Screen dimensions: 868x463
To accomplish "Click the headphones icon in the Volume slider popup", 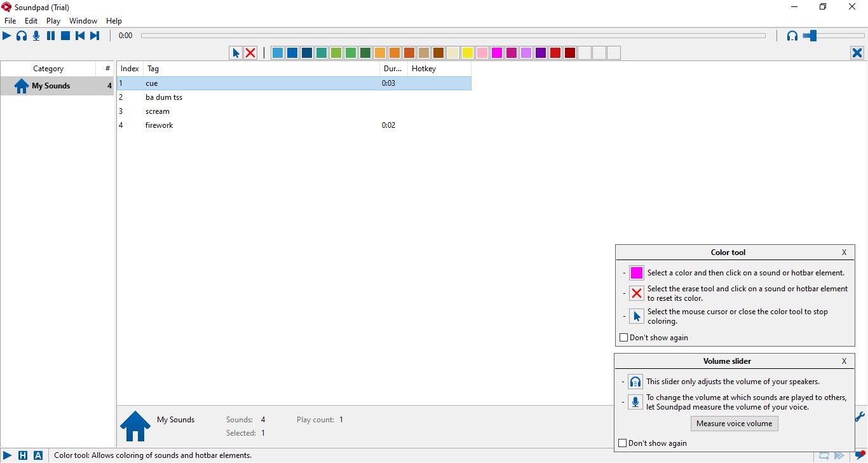I will 635,382.
